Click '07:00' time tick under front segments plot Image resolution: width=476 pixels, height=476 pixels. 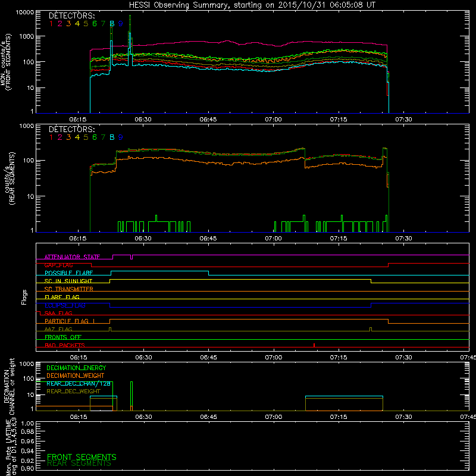tap(273, 120)
